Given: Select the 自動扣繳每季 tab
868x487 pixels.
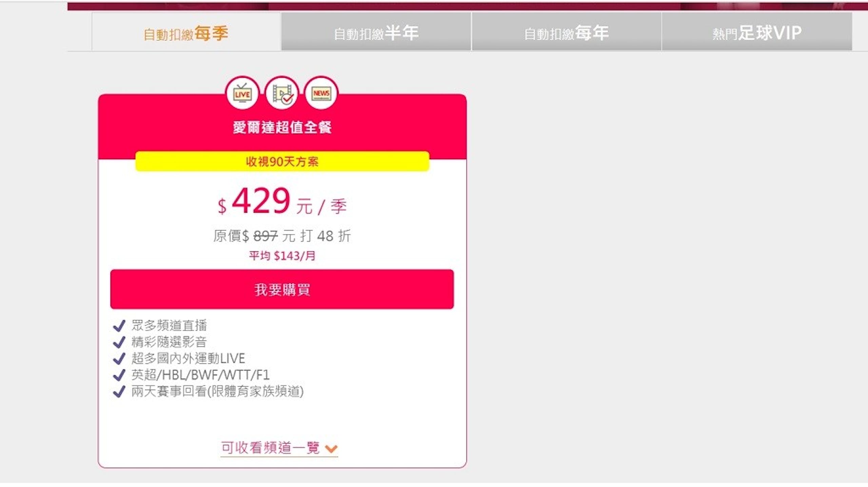Looking at the screenshot, I should point(186,32).
